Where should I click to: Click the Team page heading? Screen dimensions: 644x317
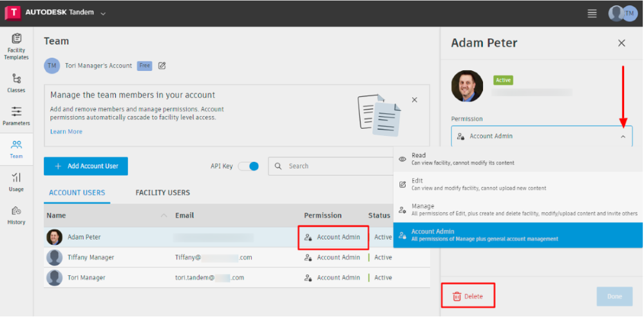[56, 41]
